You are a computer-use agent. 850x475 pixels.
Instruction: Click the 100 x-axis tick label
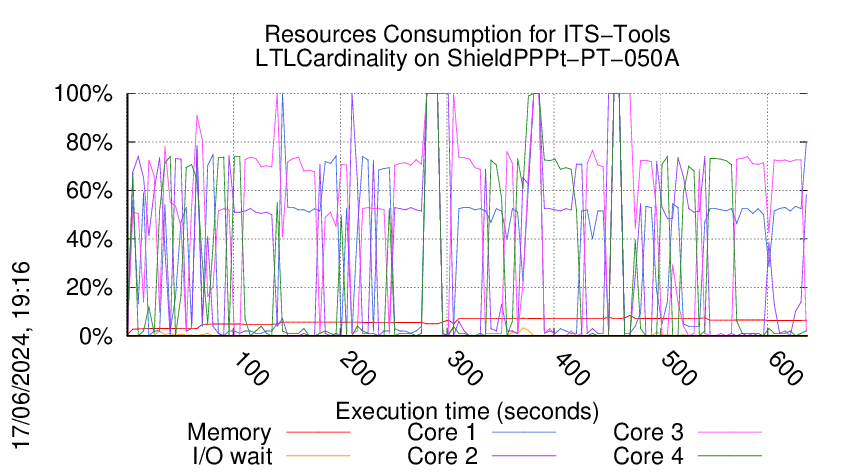(251, 370)
